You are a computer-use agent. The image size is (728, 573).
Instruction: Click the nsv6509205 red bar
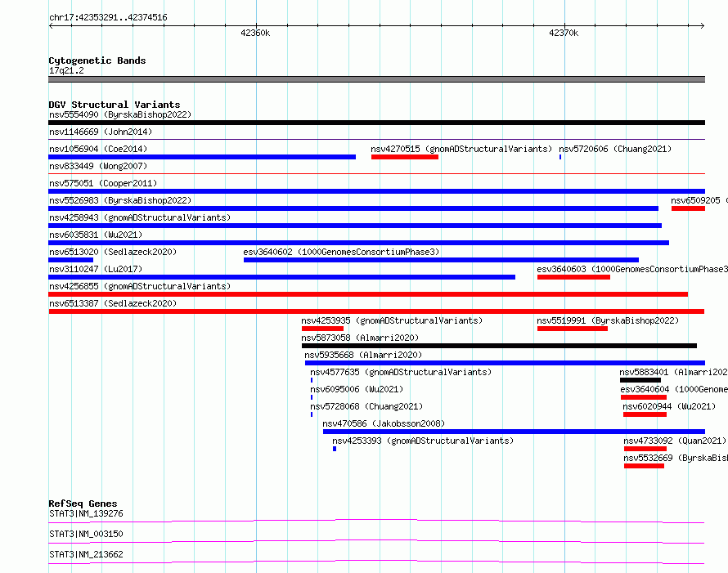688,208
